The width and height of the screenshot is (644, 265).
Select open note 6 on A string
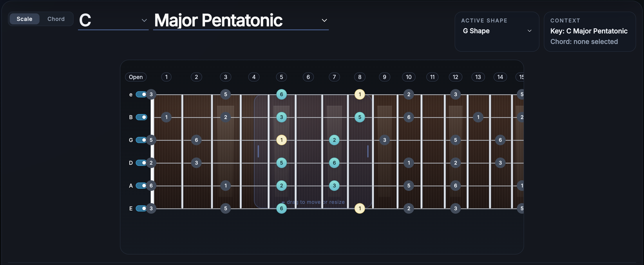(x=151, y=186)
